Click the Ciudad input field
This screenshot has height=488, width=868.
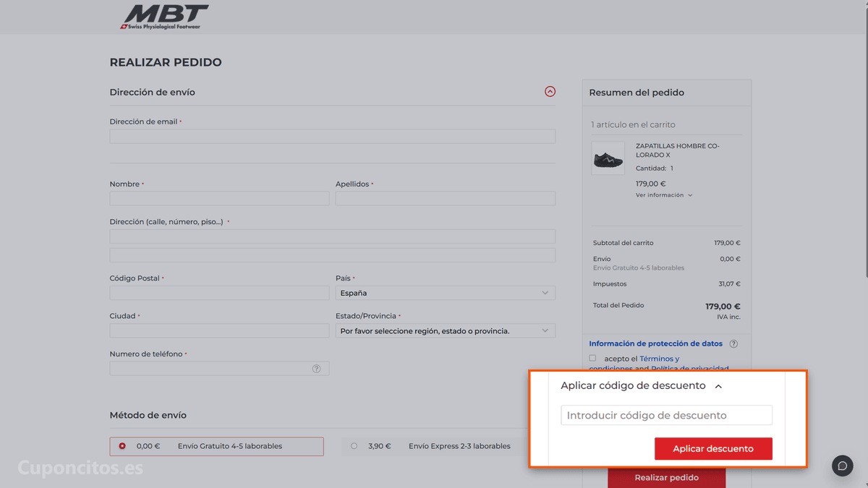click(219, 330)
